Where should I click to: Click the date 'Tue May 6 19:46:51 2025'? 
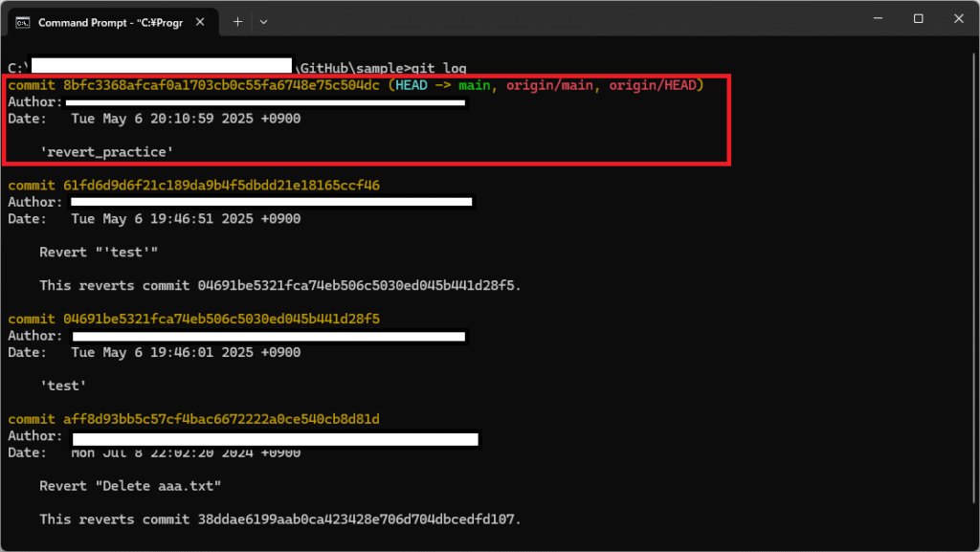click(x=162, y=219)
